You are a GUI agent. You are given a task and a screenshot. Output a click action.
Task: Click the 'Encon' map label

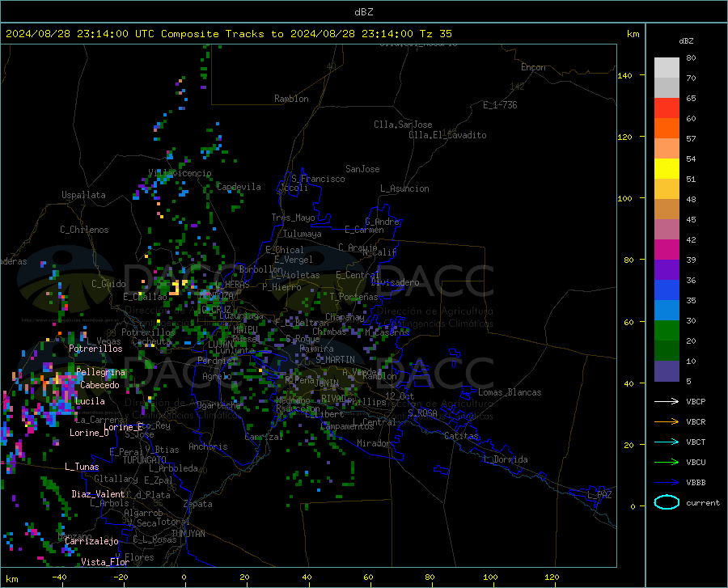pos(533,67)
